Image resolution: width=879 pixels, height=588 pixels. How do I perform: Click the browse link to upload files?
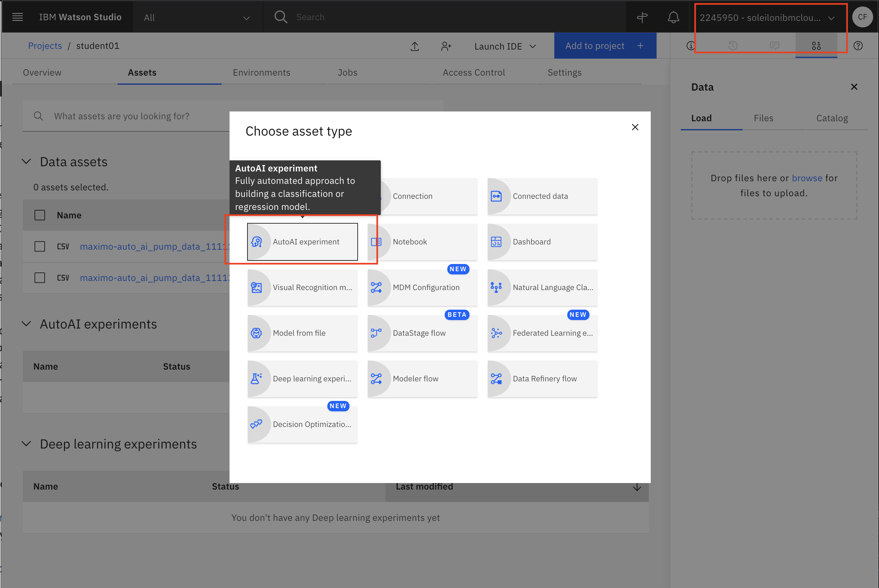tap(807, 178)
